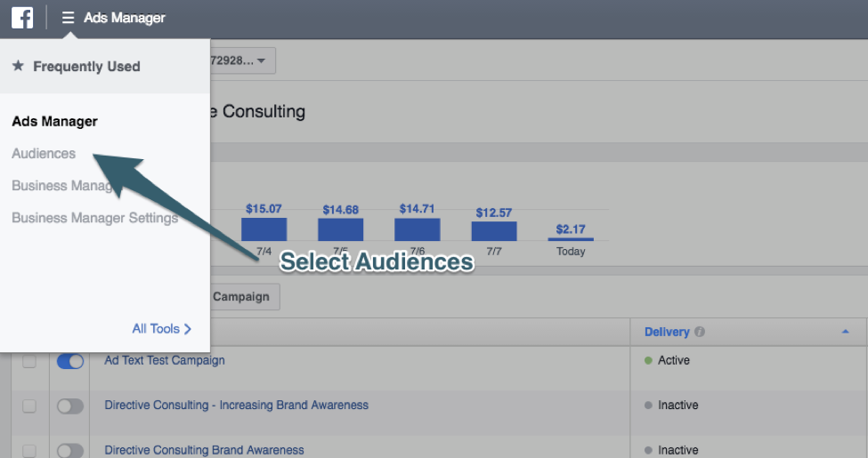Click the Delivery column sort arrow
868x458 pixels.
click(845, 332)
